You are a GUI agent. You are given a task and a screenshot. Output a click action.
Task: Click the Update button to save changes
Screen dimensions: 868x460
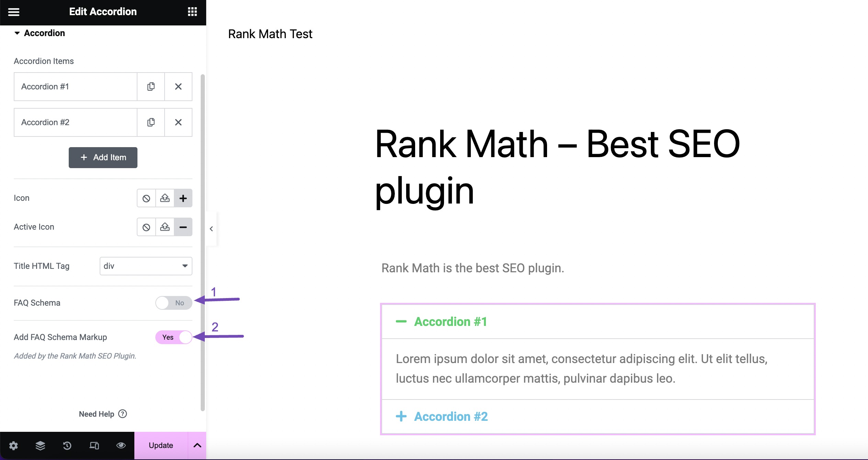[161, 445]
